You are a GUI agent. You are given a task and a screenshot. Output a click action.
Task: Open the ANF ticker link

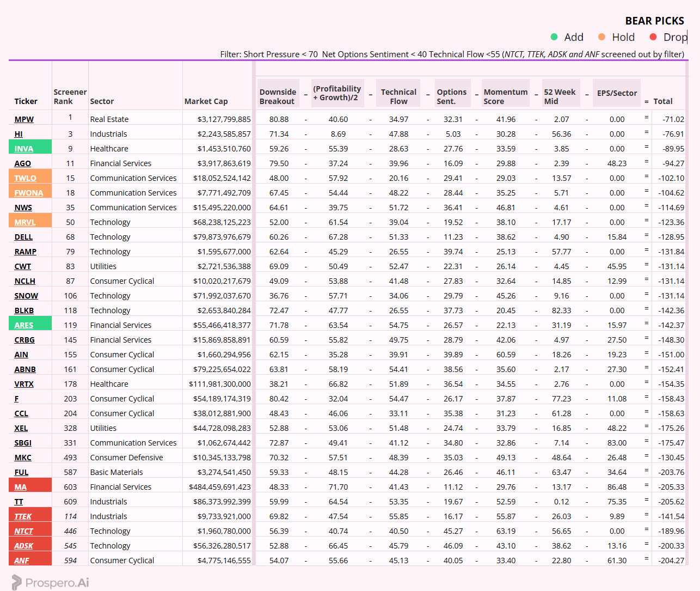click(x=22, y=560)
